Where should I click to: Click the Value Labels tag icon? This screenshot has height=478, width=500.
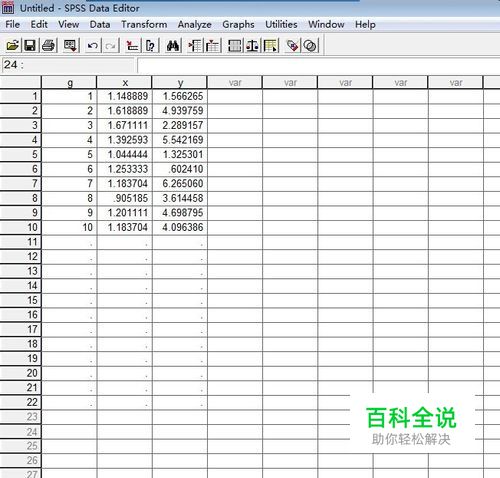pyautogui.click(x=292, y=45)
